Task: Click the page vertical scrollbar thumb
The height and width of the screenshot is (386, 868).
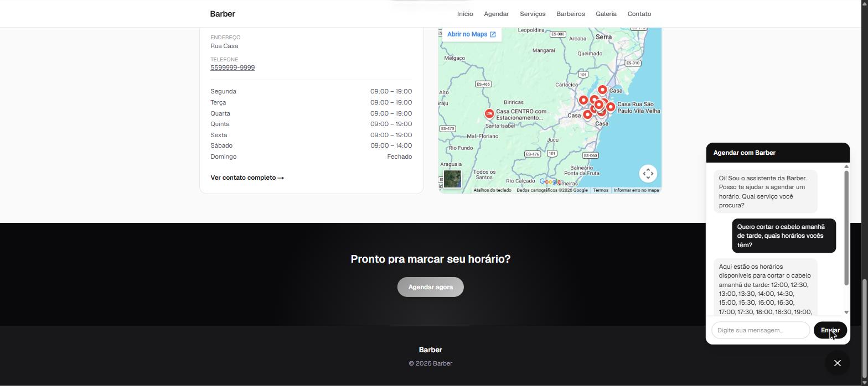Action: (864, 329)
